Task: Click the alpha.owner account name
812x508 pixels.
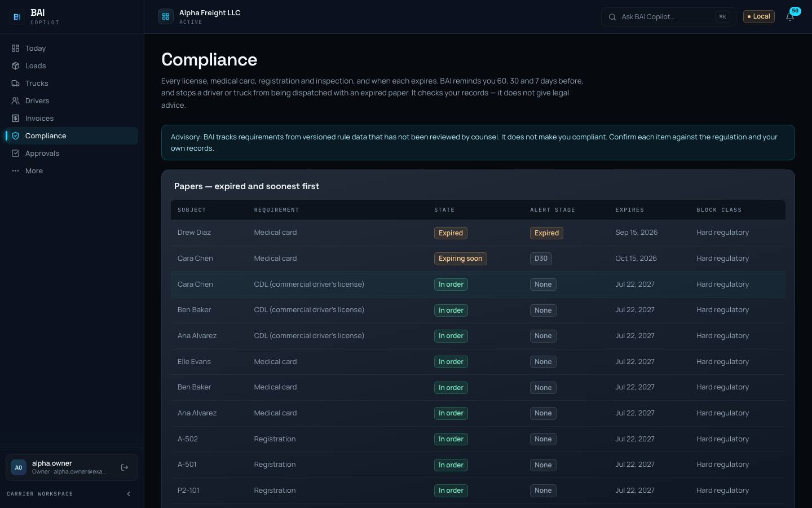Action: [52, 463]
